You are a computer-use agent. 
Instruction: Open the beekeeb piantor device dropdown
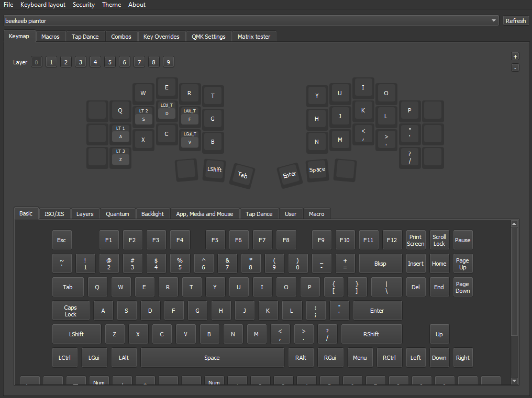251,21
